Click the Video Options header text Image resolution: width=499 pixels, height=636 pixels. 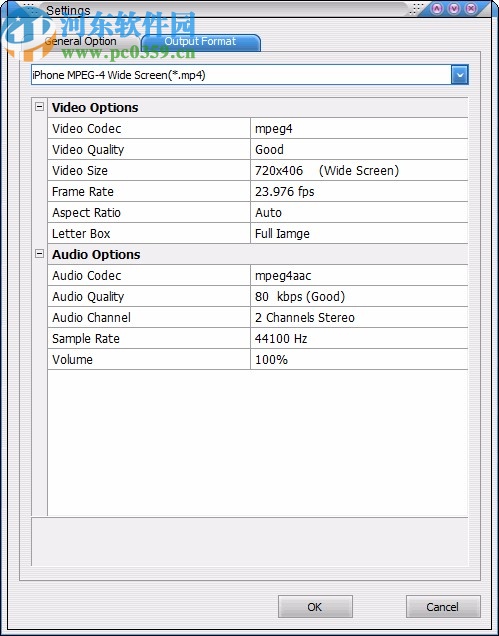click(95, 107)
